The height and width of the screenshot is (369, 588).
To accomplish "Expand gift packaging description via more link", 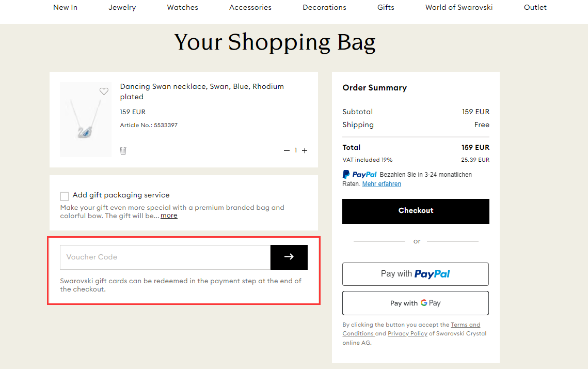I will coord(169,216).
